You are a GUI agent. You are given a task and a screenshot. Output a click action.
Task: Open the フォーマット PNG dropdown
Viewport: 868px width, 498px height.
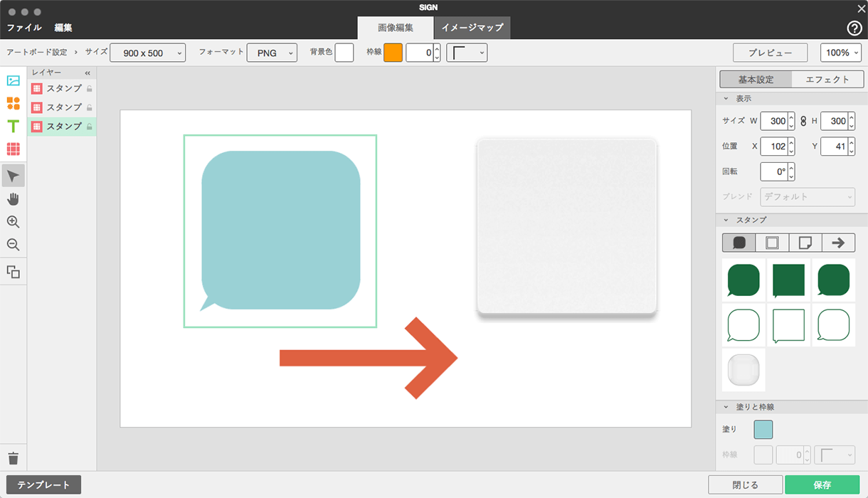(x=272, y=53)
